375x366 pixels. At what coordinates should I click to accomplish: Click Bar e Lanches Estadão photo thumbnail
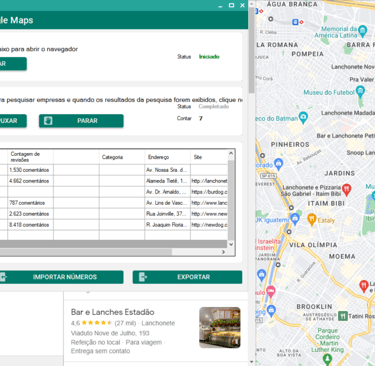(220, 328)
